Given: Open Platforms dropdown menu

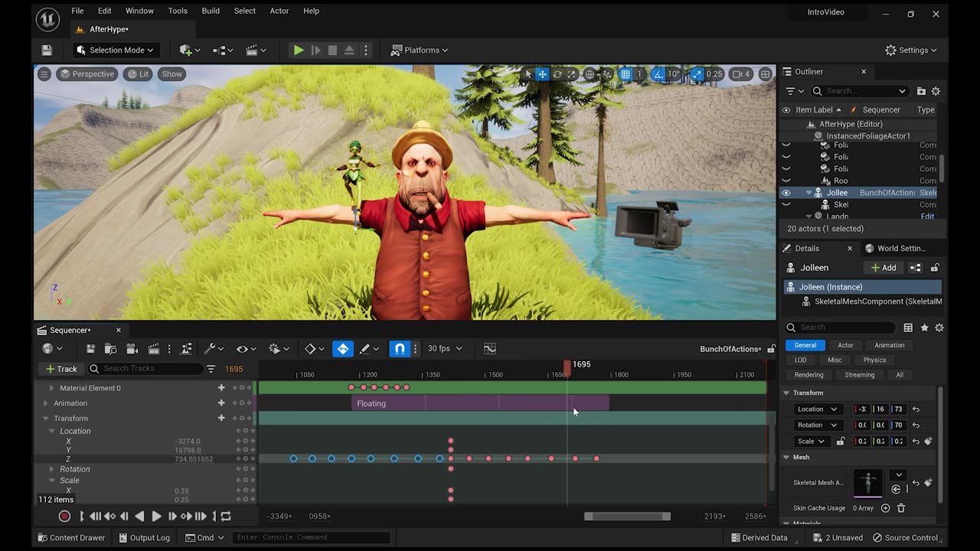Looking at the screenshot, I should (420, 50).
